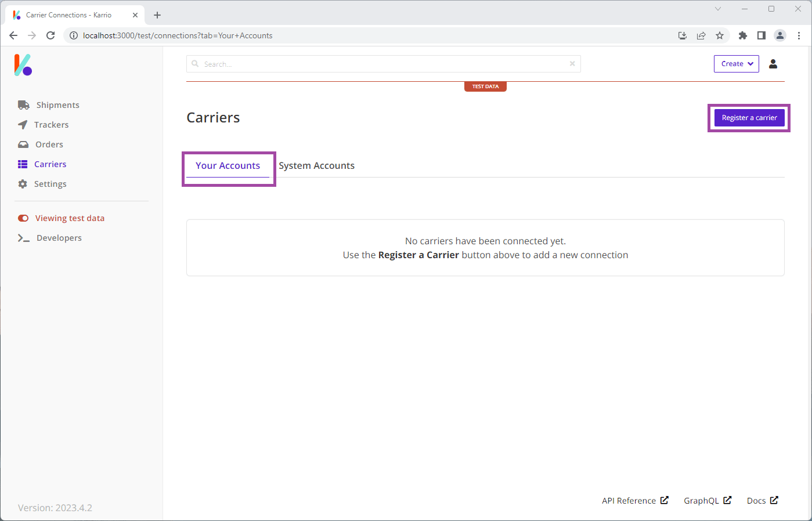The height and width of the screenshot is (521, 812).
Task: Share this page via share icon
Action: (701, 35)
